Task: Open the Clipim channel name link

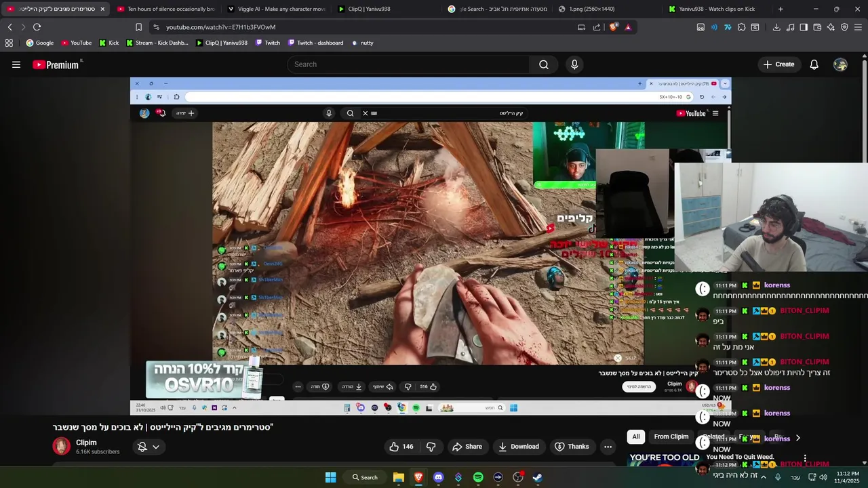Action: click(x=86, y=443)
